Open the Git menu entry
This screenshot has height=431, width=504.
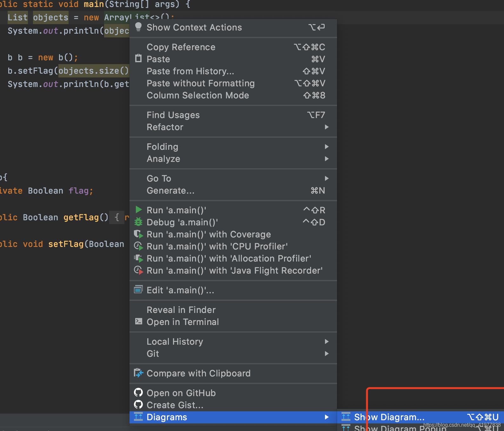coord(233,354)
